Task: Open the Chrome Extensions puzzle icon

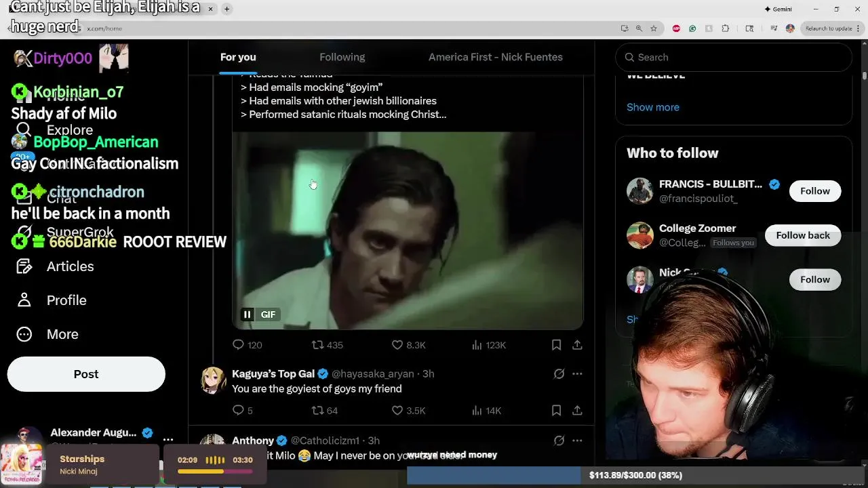Action: (x=725, y=28)
